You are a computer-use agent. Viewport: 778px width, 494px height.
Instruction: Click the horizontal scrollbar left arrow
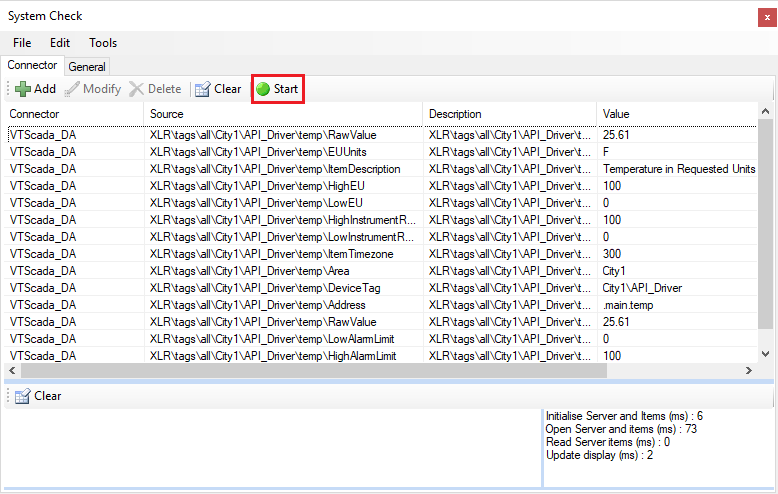coord(12,370)
